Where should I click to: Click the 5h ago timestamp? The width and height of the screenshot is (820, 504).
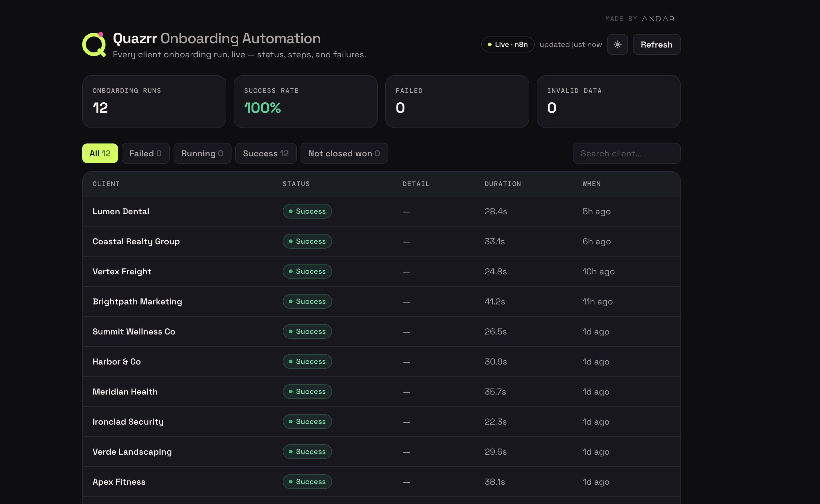pyautogui.click(x=597, y=211)
